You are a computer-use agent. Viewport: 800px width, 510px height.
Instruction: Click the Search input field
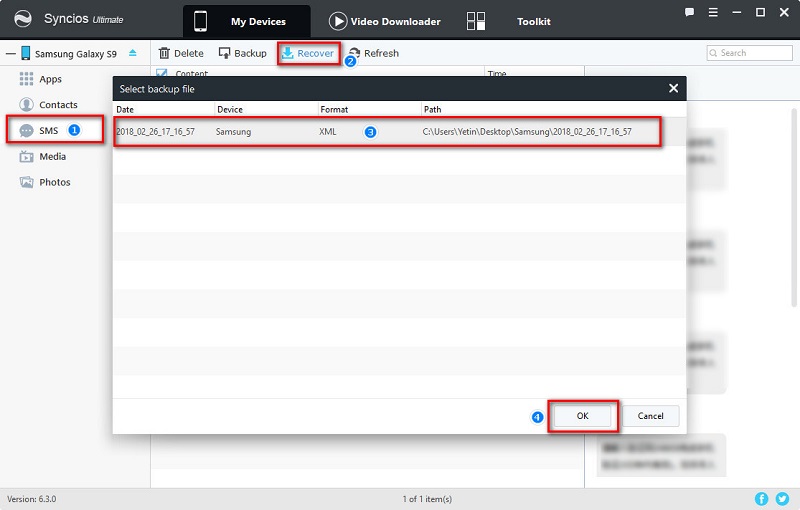pyautogui.click(x=749, y=53)
